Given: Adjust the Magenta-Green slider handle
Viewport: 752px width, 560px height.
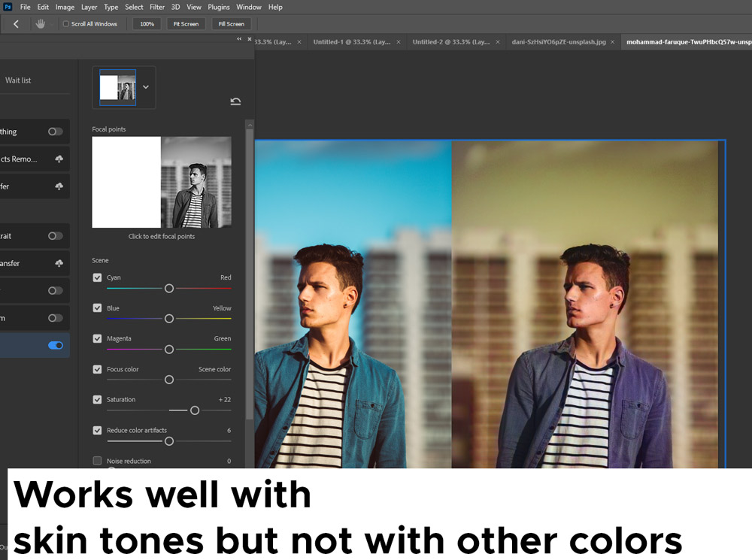Looking at the screenshot, I should click(168, 350).
